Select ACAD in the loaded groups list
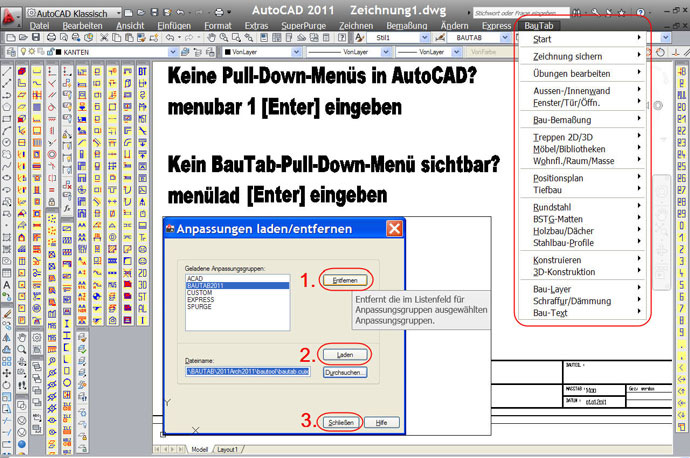 237,278
